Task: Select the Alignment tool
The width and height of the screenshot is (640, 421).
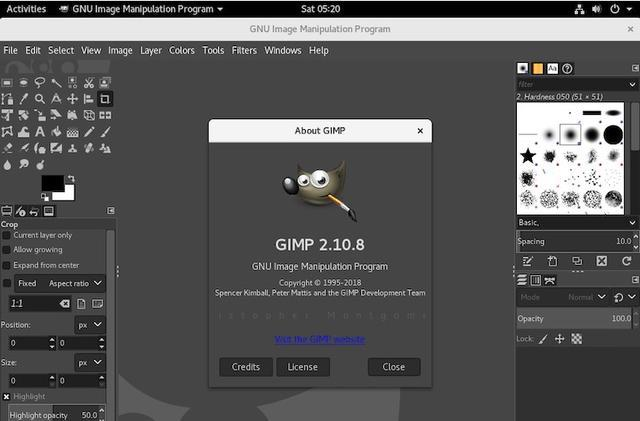Action: tap(89, 99)
